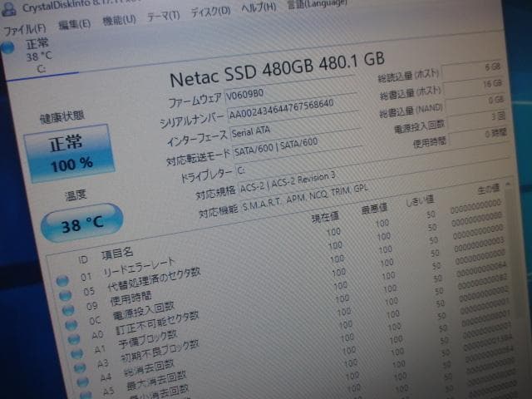Screen dimensions: 532x399
Task: Click the しきい値 column header
Action: coord(420,200)
